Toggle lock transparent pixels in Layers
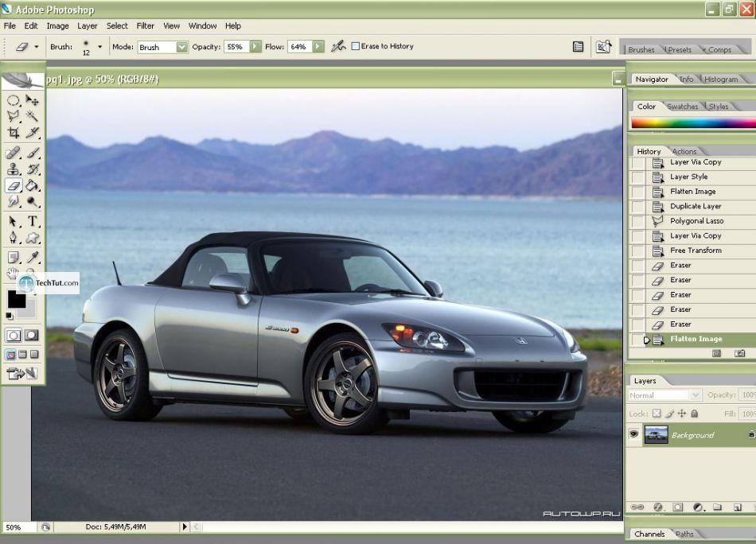This screenshot has height=544, width=756. [657, 414]
